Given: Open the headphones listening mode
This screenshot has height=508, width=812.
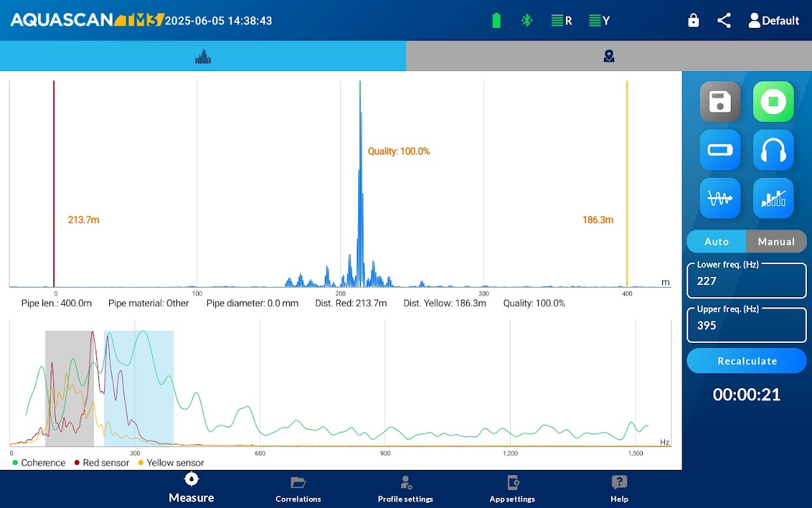Looking at the screenshot, I should coord(773,150).
